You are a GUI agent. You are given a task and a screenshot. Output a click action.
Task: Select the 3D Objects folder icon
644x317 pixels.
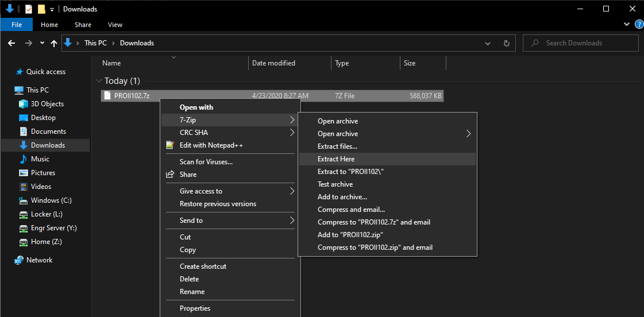tap(24, 104)
